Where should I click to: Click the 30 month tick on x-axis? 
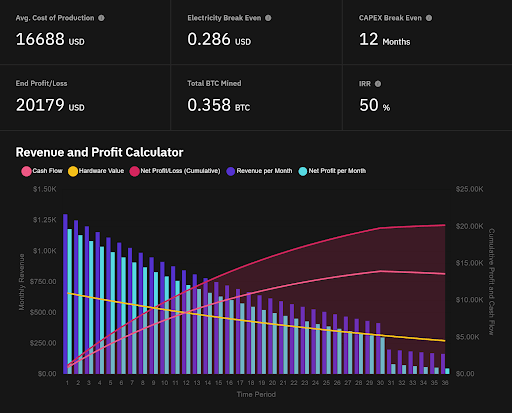pyautogui.click(x=380, y=383)
